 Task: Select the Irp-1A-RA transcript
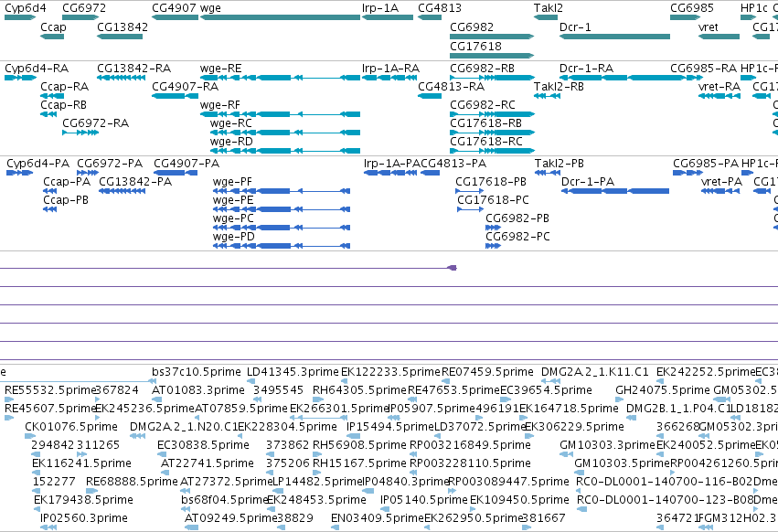point(389,78)
